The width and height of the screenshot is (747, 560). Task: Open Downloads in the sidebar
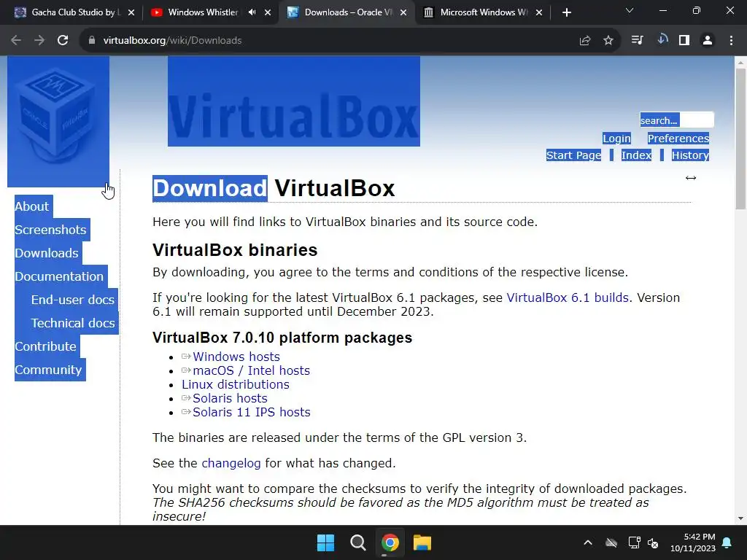point(47,253)
